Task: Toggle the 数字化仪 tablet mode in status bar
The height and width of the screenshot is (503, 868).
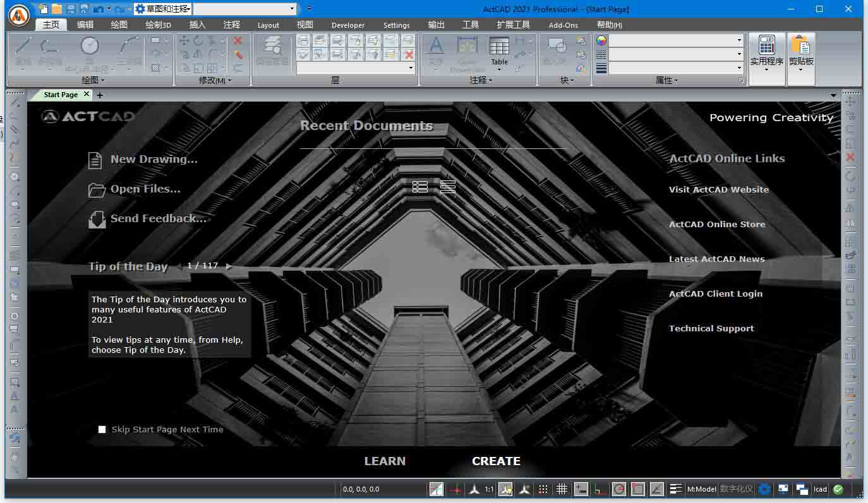Action: tap(736, 489)
